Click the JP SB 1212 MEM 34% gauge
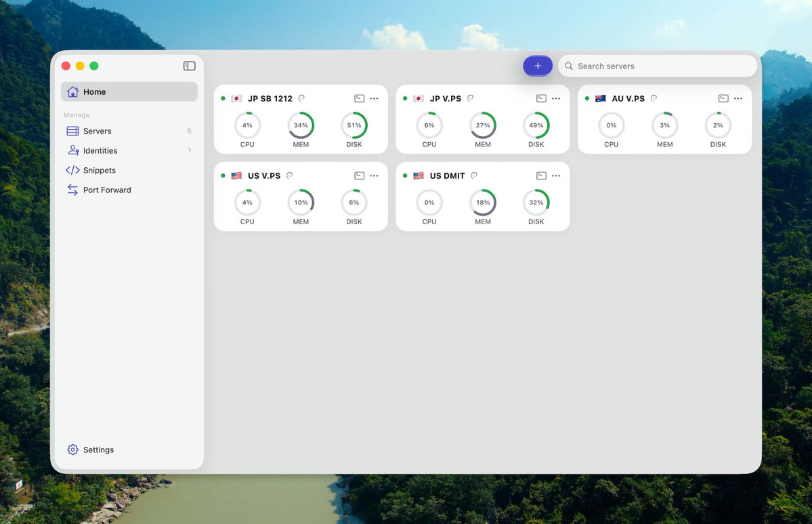Image resolution: width=812 pixels, height=524 pixels. pos(301,125)
